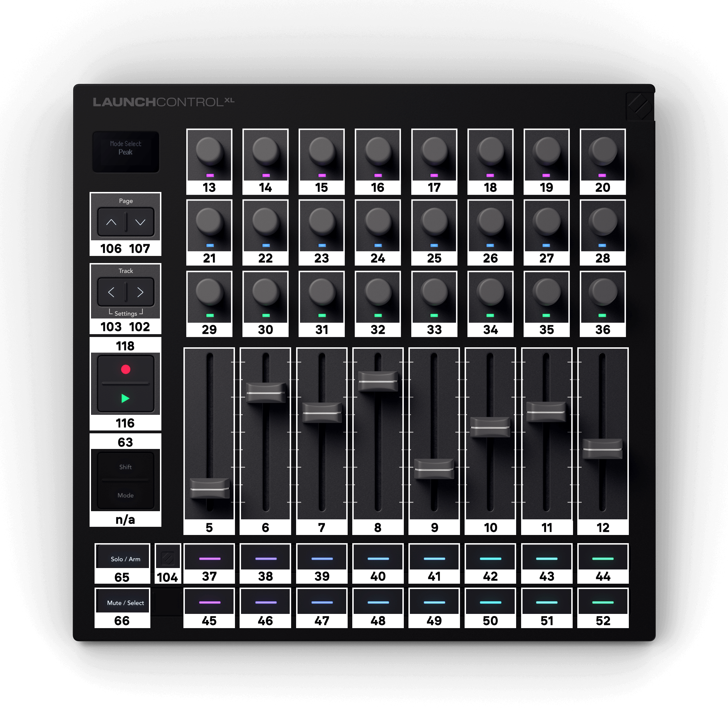The image size is (728, 728).
Task: Click knob 14 with magenta LED
Action: (265, 151)
